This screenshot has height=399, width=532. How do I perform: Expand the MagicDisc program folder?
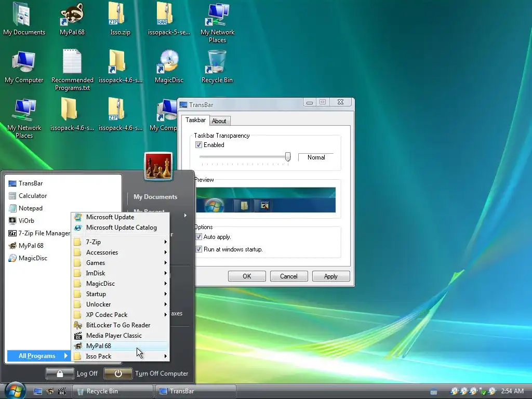click(x=121, y=284)
